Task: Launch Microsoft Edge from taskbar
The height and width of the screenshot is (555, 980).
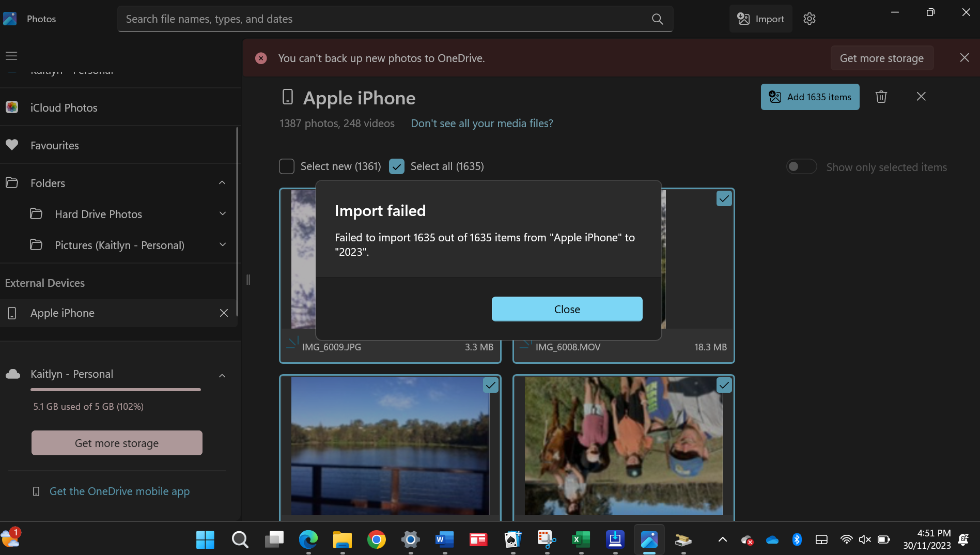Action: click(308, 539)
